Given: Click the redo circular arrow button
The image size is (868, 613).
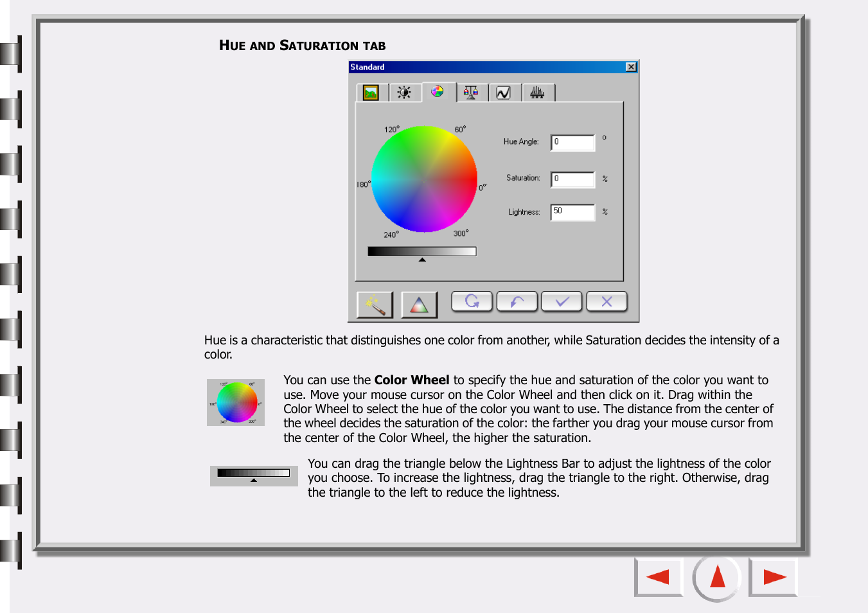Looking at the screenshot, I should pyautogui.click(x=472, y=301).
